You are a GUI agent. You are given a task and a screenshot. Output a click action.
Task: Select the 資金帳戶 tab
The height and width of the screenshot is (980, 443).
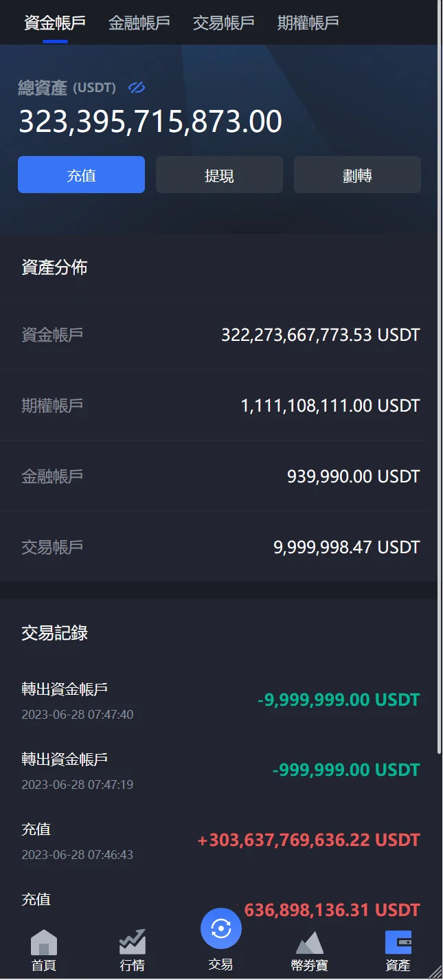tap(55, 23)
